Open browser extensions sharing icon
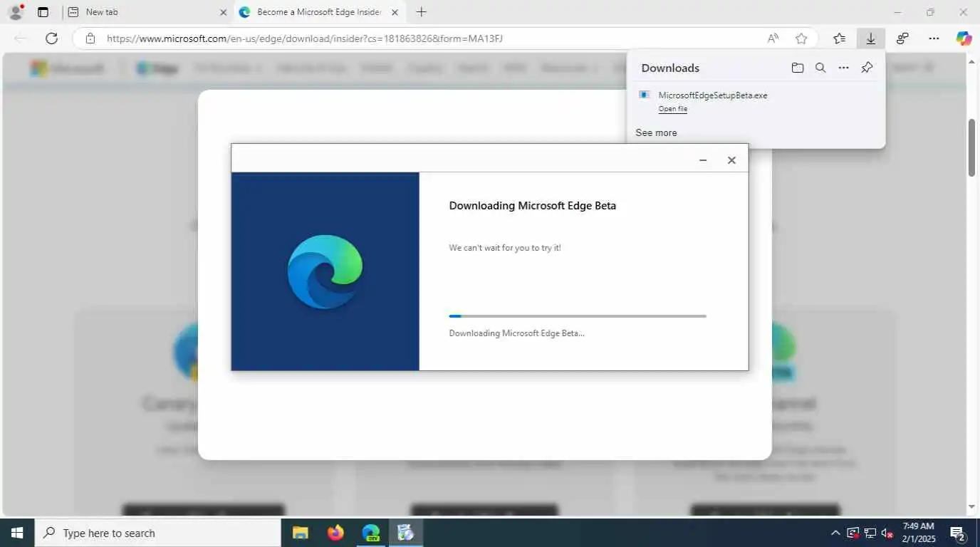The height and width of the screenshot is (547, 980). (x=902, y=38)
